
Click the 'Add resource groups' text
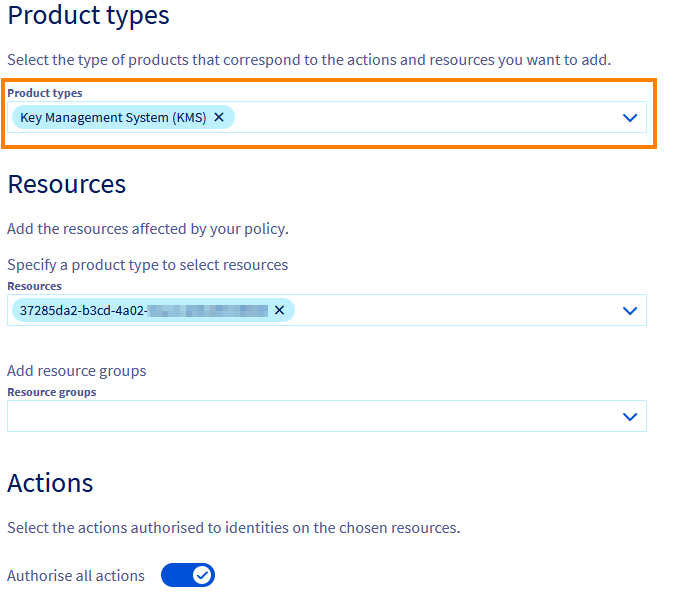point(77,371)
